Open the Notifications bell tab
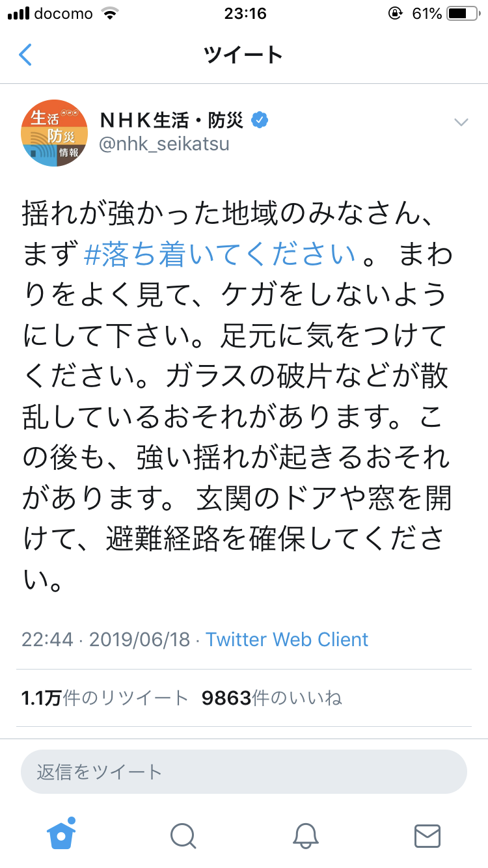This screenshot has width=488, height=868. pos(305,835)
